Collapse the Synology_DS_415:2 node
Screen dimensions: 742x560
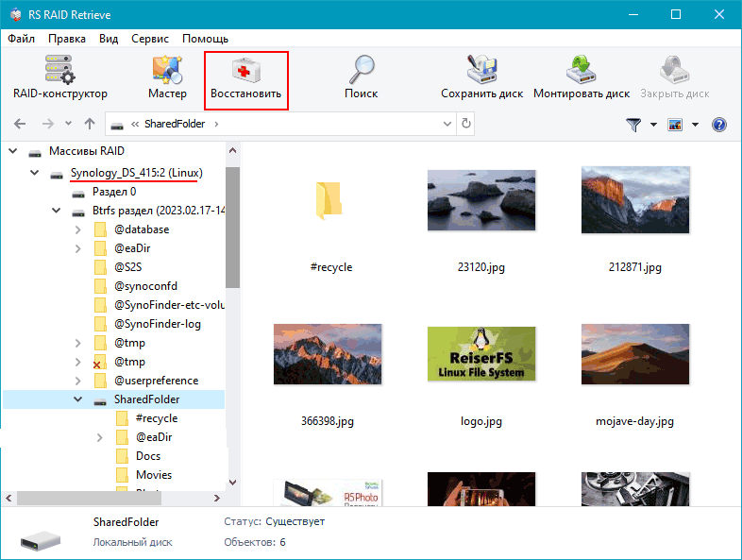tap(35, 173)
